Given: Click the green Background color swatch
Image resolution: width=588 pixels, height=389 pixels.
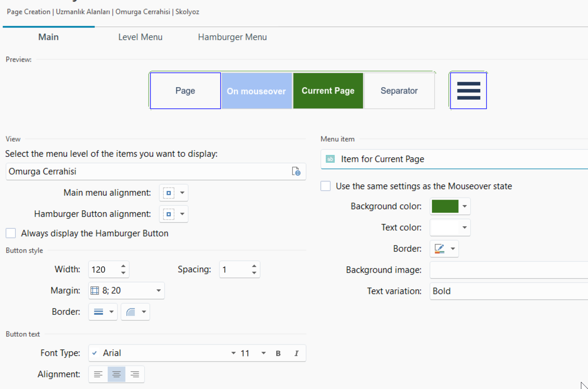Looking at the screenshot, I should (x=445, y=206).
